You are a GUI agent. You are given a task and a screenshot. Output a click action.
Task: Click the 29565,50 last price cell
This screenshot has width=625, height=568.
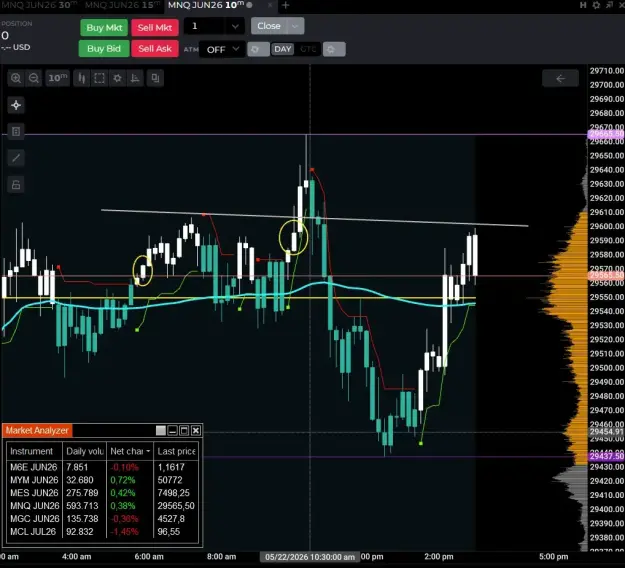click(176, 506)
